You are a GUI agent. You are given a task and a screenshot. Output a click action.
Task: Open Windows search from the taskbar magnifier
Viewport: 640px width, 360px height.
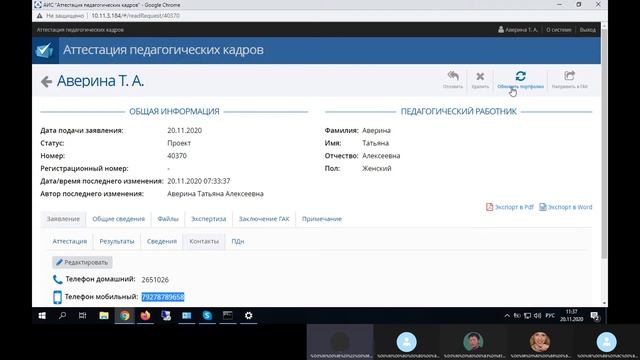[x=62, y=316]
